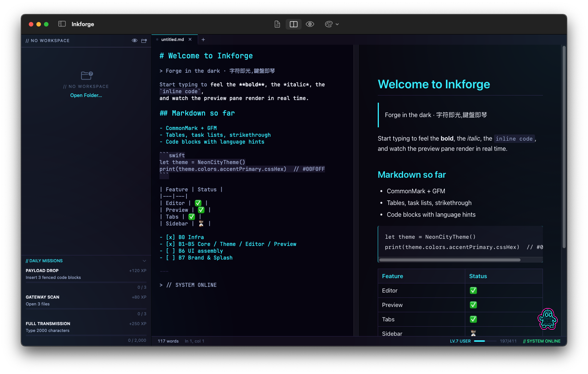This screenshot has height=374, width=588.
Task: Switch to preview-only eye mode
Action: pyautogui.click(x=310, y=24)
